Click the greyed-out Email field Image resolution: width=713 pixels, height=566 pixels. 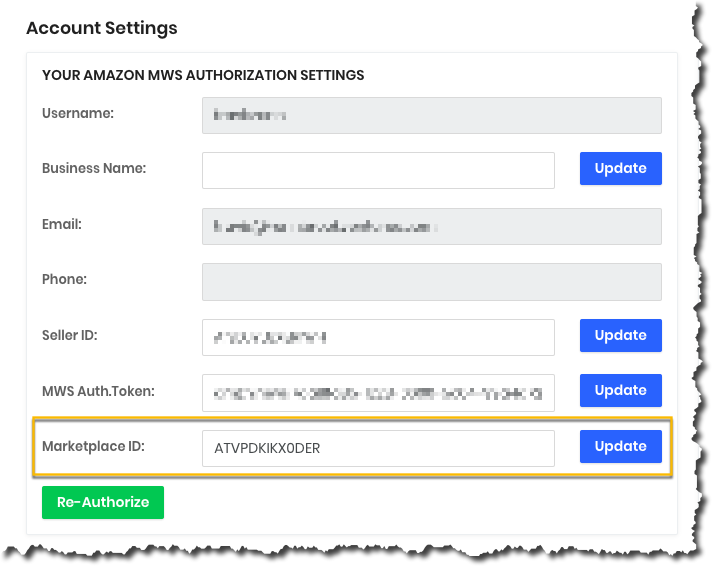[432, 226]
